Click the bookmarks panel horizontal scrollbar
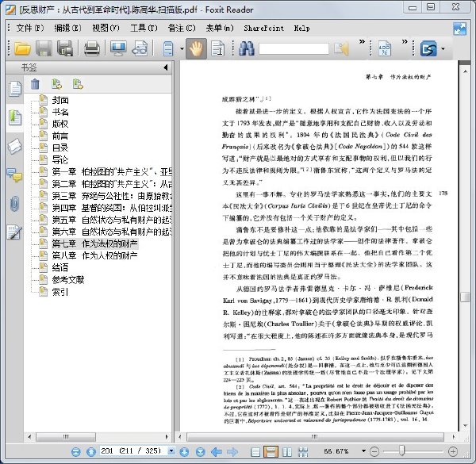This screenshot has height=464, width=476. coord(66,437)
